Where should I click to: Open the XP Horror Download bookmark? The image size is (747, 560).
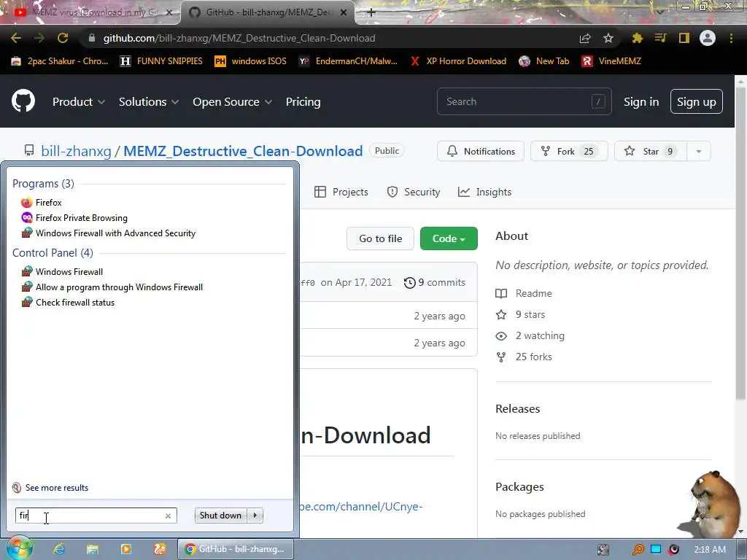458,61
